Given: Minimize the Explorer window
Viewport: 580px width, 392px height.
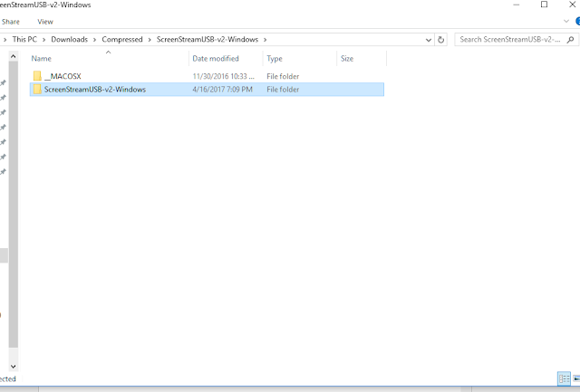Looking at the screenshot, I should point(517,5).
